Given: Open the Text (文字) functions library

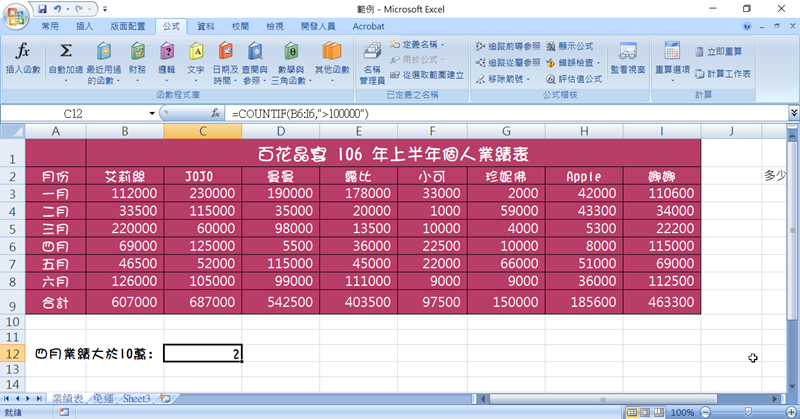Looking at the screenshot, I should [x=196, y=62].
